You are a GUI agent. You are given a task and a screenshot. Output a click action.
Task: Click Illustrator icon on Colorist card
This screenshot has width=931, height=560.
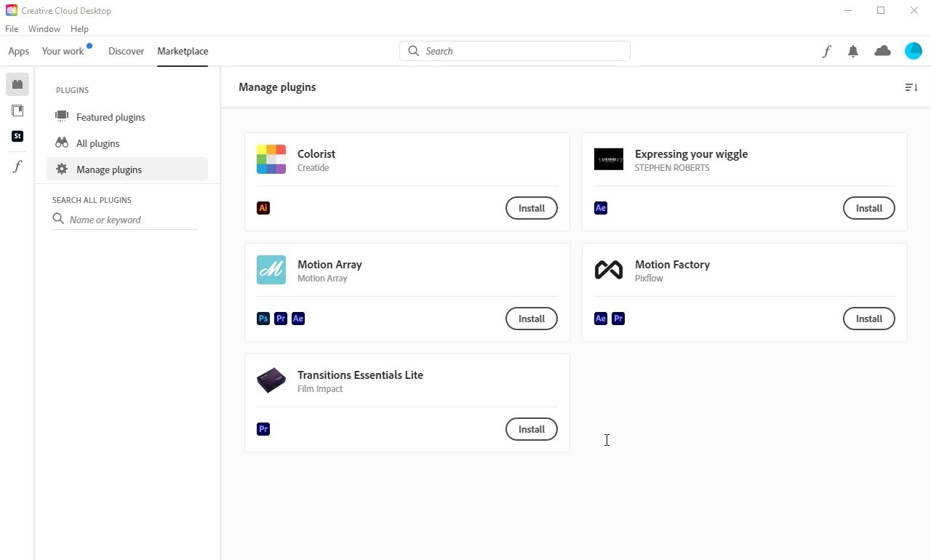pyautogui.click(x=263, y=208)
